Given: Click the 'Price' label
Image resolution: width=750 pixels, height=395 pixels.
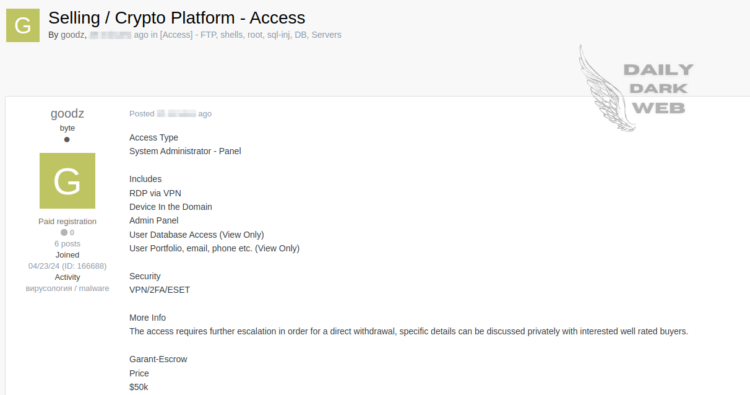Looking at the screenshot, I should tap(139, 373).
